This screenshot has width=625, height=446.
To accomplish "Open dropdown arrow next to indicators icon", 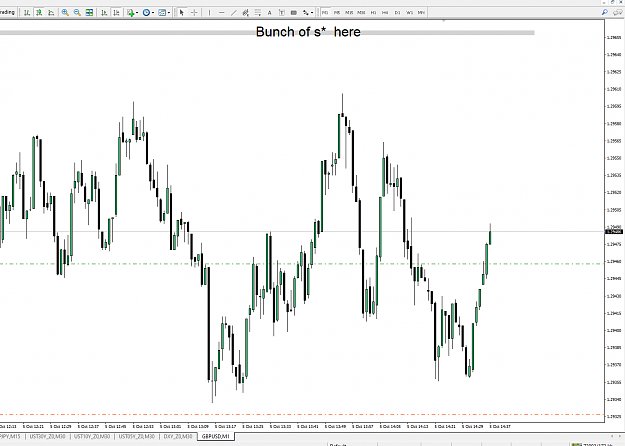I will (x=137, y=13).
